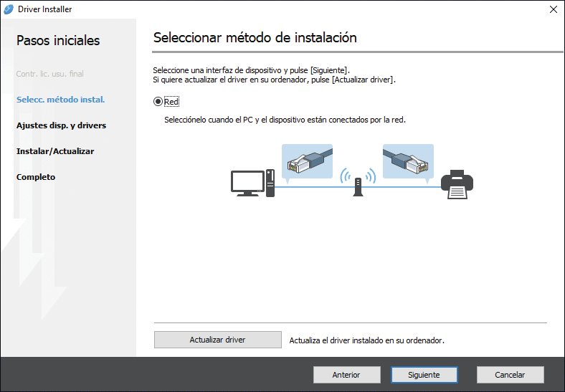This screenshot has height=392, width=565.
Task: Open the Ajustes disp. y drivers step
Action: (61, 125)
